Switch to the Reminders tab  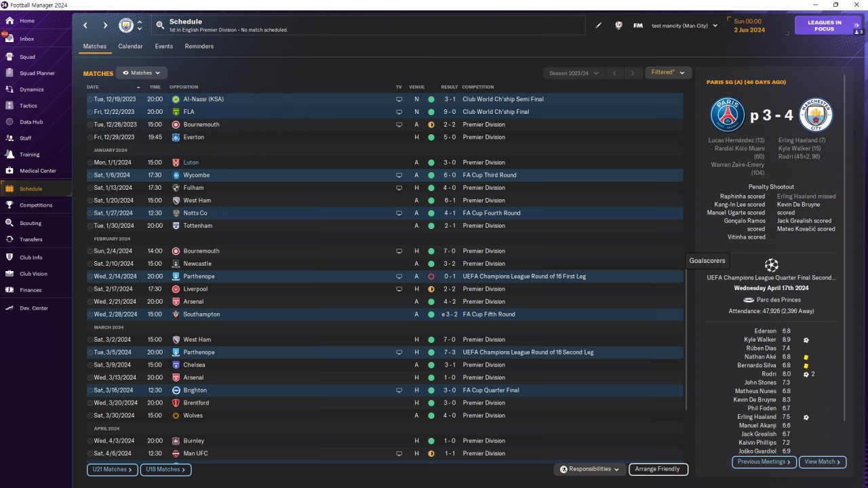[199, 47]
